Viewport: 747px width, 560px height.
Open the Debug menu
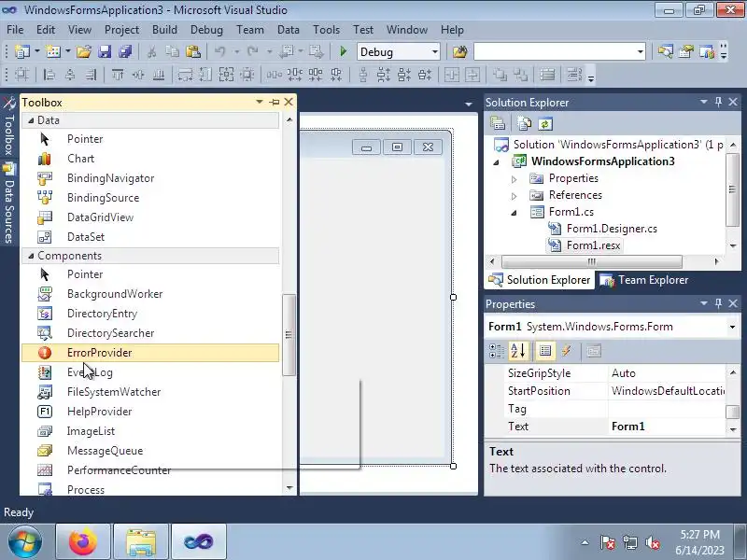[x=206, y=30]
